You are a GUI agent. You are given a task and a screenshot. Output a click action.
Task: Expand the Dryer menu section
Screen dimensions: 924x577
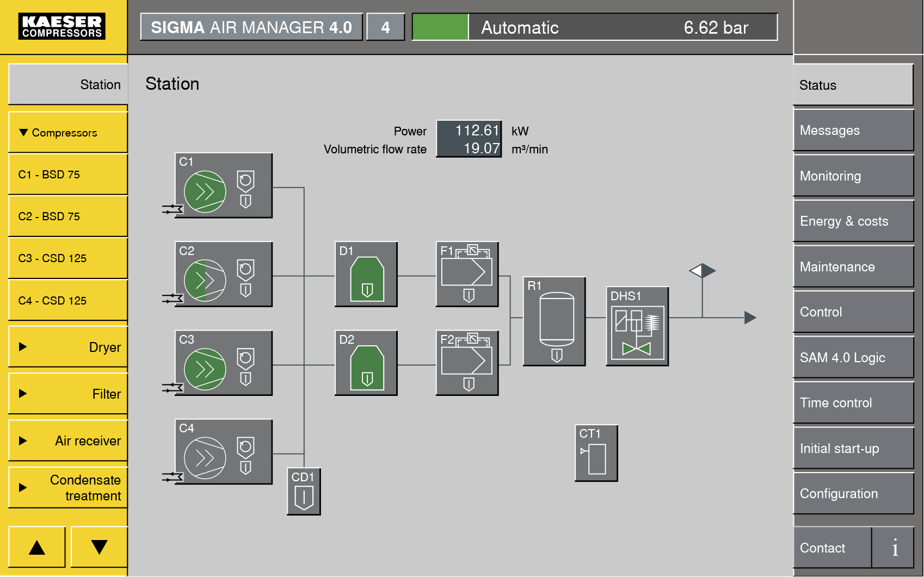[67, 347]
